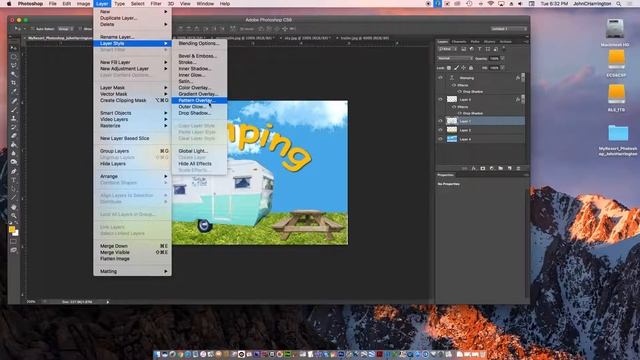The height and width of the screenshot is (360, 640).
Task: Expand the Matting submenu
Action: [133, 271]
